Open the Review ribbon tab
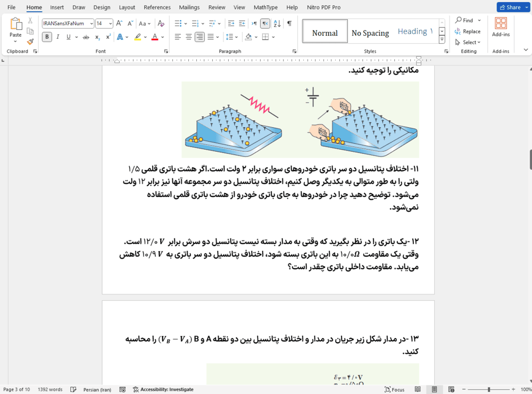 [217, 7]
